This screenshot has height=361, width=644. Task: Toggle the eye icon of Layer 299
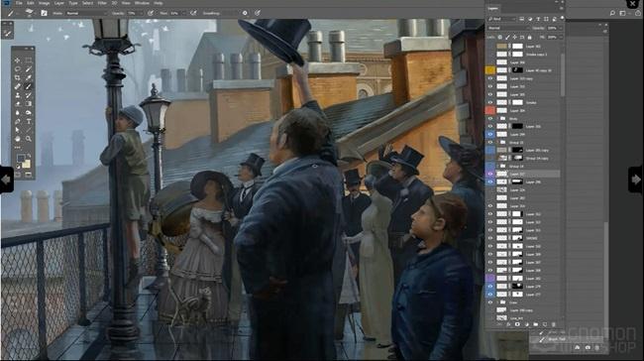[490, 135]
